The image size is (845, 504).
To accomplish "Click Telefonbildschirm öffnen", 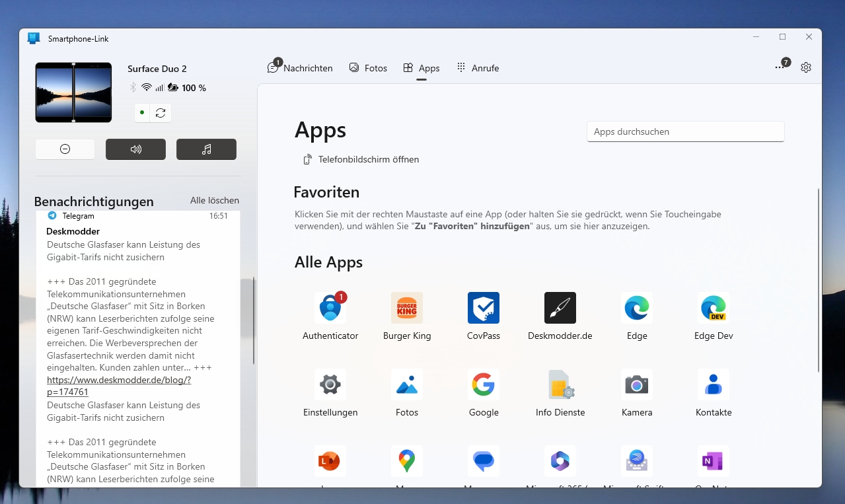I will tap(361, 159).
